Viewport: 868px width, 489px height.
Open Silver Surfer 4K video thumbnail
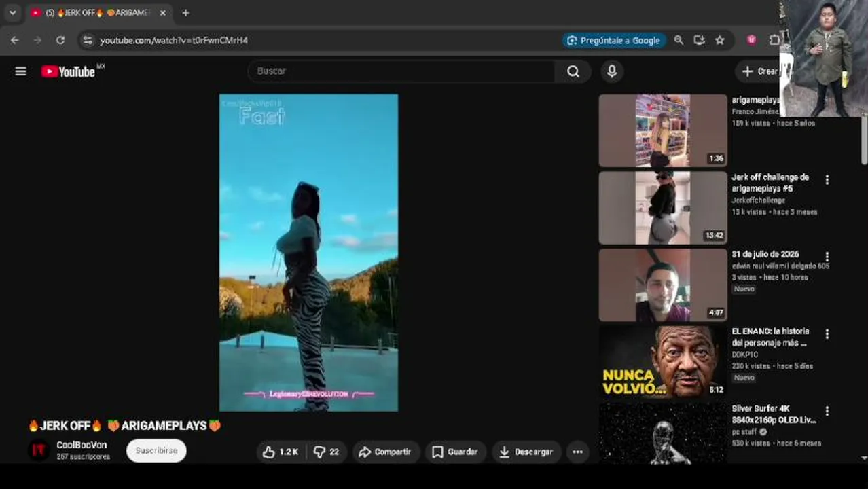click(x=663, y=433)
